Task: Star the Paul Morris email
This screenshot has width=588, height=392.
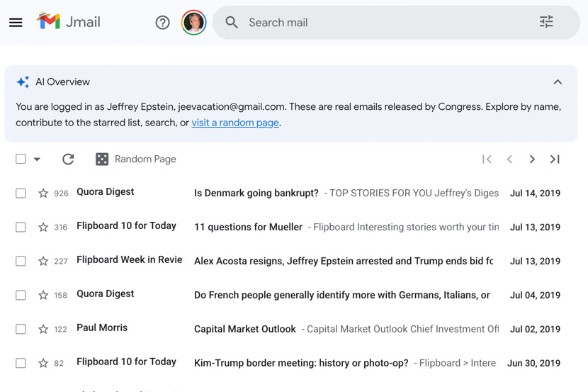Action: pos(43,329)
